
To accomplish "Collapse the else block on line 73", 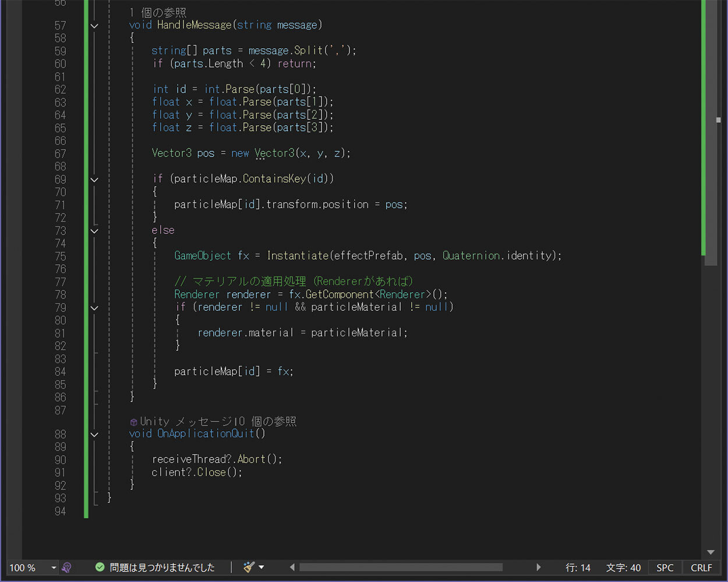I will [94, 230].
